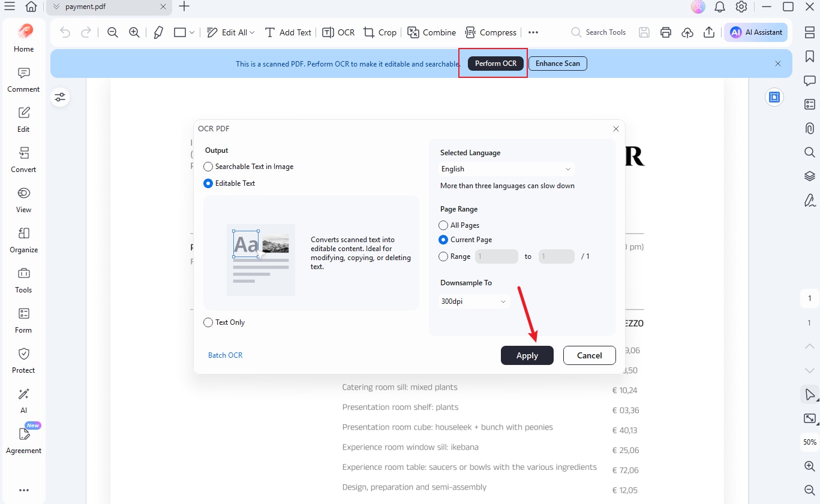Launch the AI Assistant
This screenshot has height=504, width=820.
pos(756,32)
